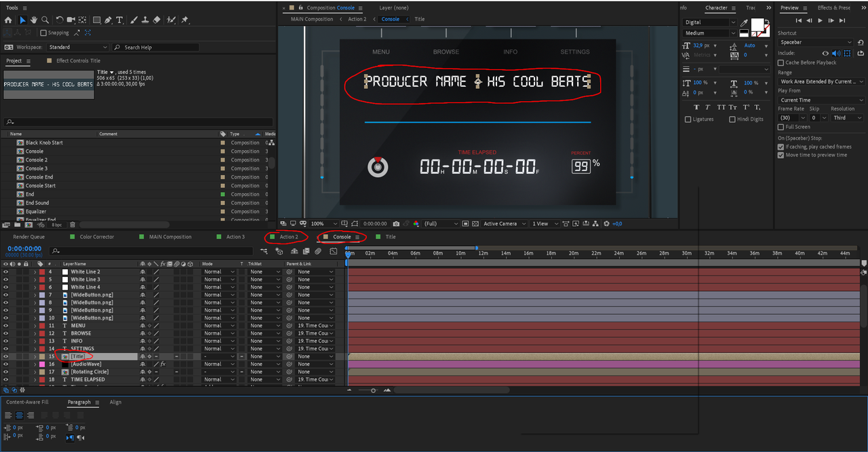Click the Home icon in Tools
The image size is (868, 452).
8,20
